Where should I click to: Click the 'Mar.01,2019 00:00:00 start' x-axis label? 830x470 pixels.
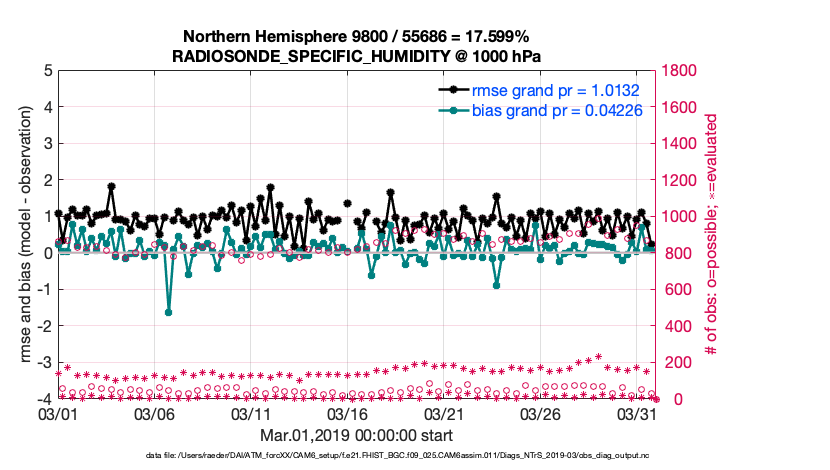(x=356, y=435)
